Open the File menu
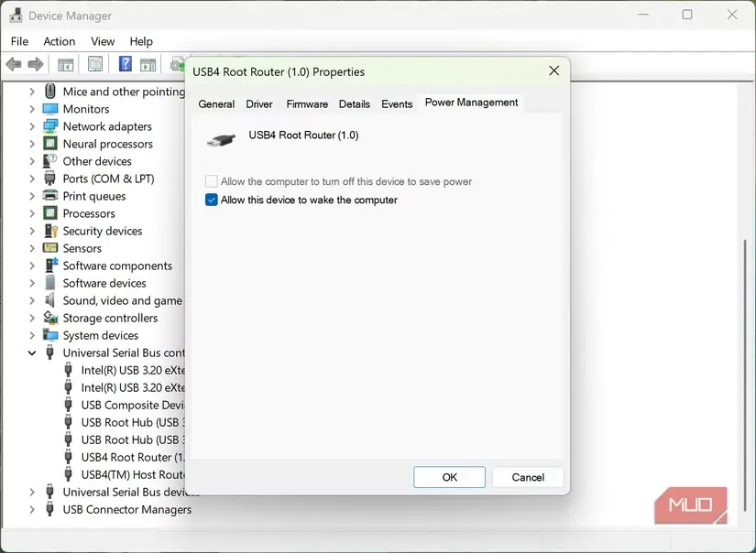Viewport: 756px width, 553px height. click(x=20, y=41)
